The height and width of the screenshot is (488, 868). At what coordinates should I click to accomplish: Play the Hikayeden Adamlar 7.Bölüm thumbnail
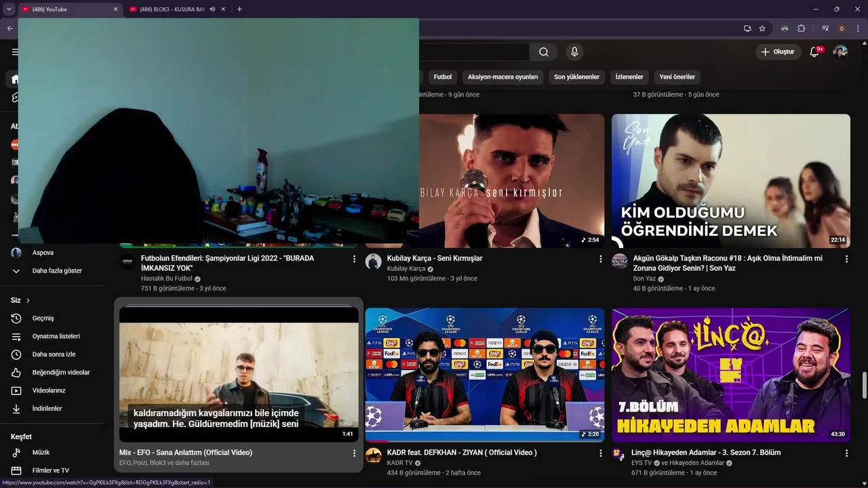(731, 375)
